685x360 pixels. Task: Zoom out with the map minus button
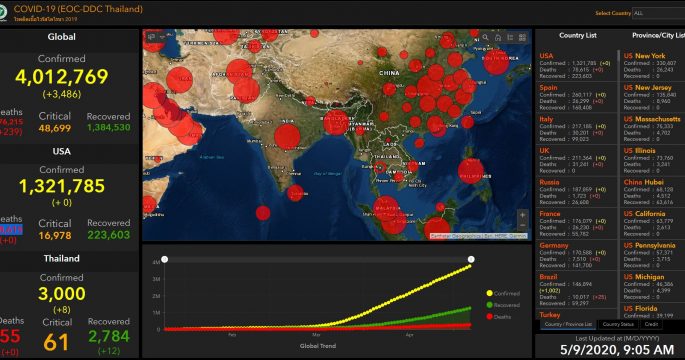(x=522, y=225)
